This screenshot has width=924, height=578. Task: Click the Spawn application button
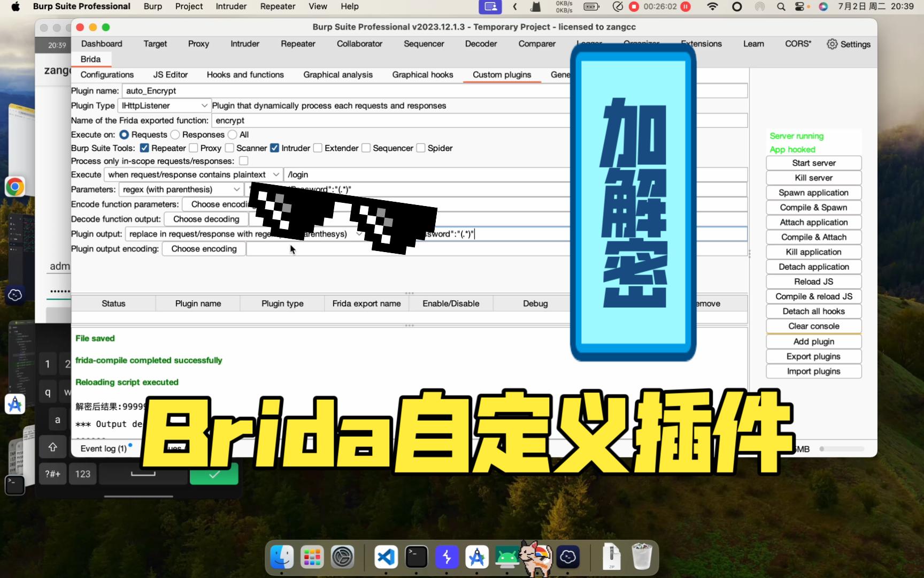tap(814, 193)
